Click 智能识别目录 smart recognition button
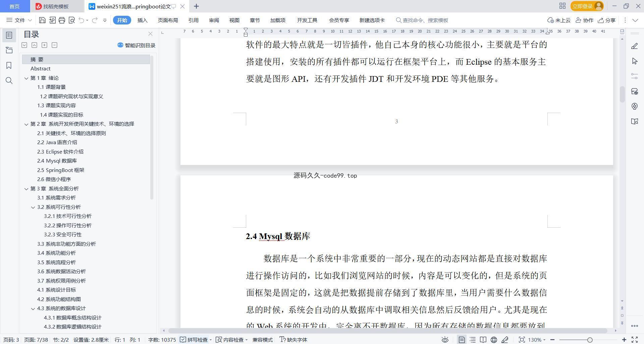 (x=136, y=45)
